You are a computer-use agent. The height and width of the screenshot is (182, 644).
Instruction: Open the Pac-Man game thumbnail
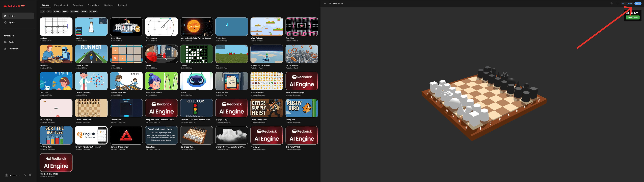tap(302, 27)
